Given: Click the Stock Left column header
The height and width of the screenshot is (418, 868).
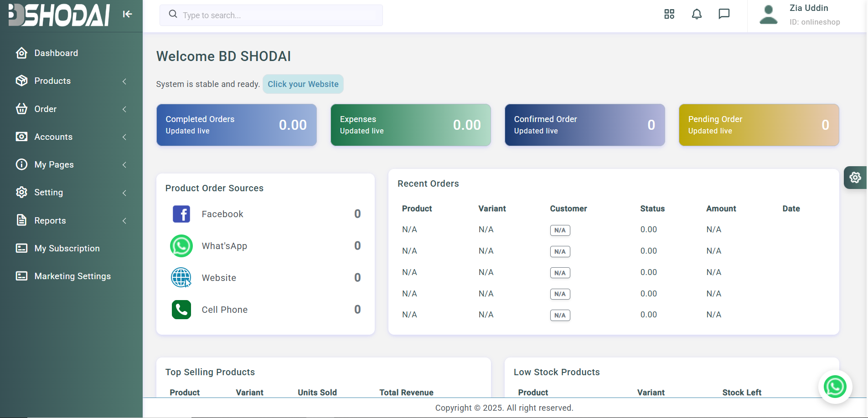Looking at the screenshot, I should [x=742, y=393].
